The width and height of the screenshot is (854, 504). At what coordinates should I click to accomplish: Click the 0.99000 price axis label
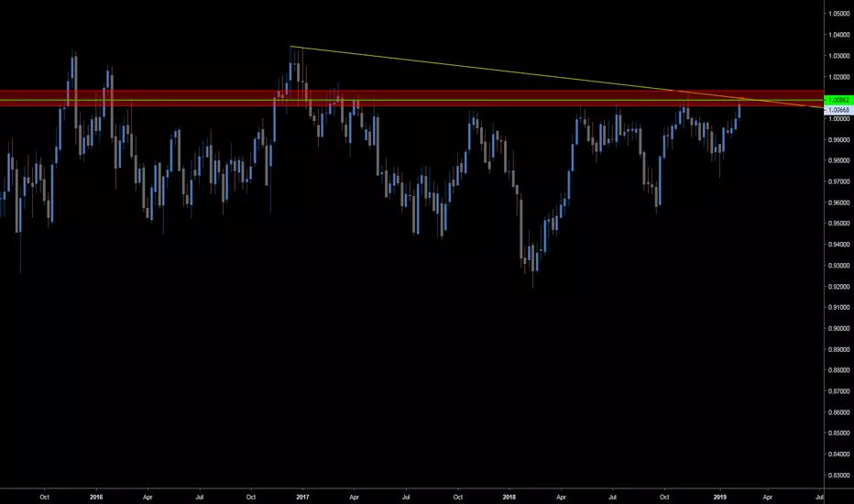(x=839, y=140)
